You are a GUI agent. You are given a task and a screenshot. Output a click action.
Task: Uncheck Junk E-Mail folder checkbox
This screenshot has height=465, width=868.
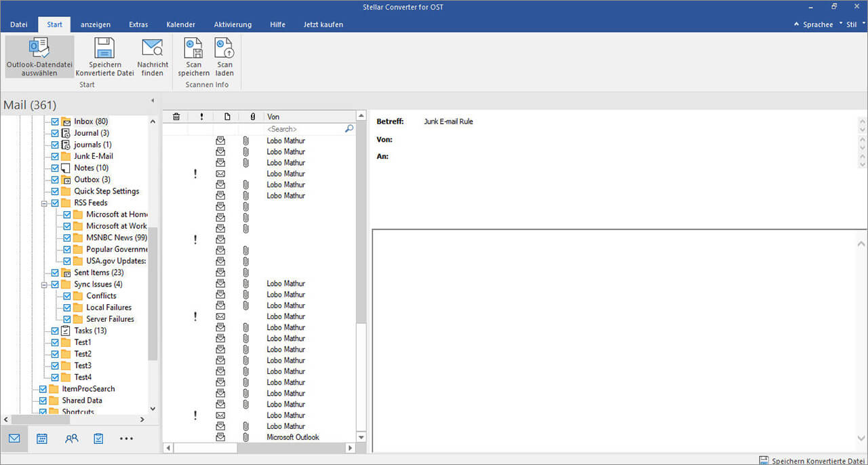click(56, 156)
